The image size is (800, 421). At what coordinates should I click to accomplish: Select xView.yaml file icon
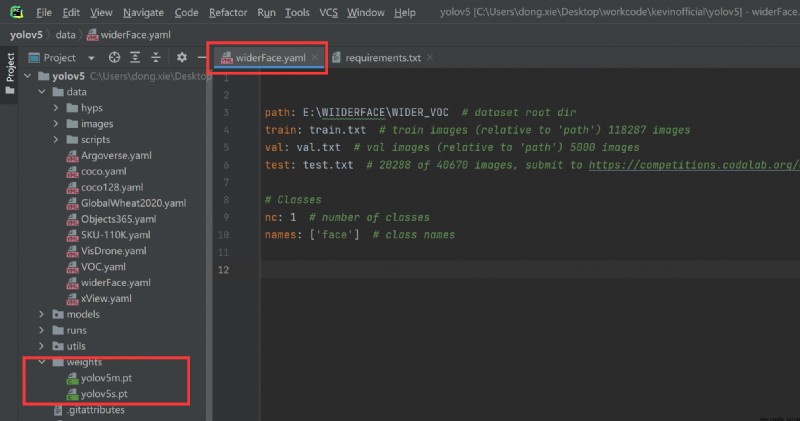(72, 299)
